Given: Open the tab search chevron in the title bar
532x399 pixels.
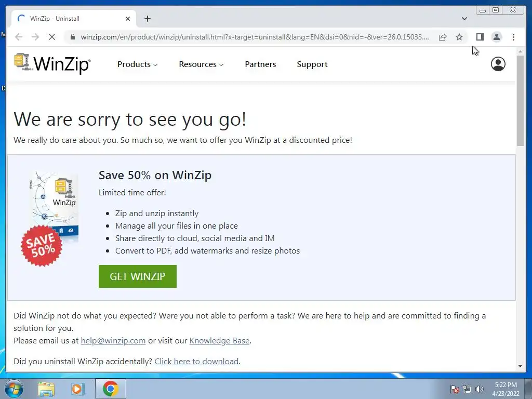Looking at the screenshot, I should click(x=464, y=19).
